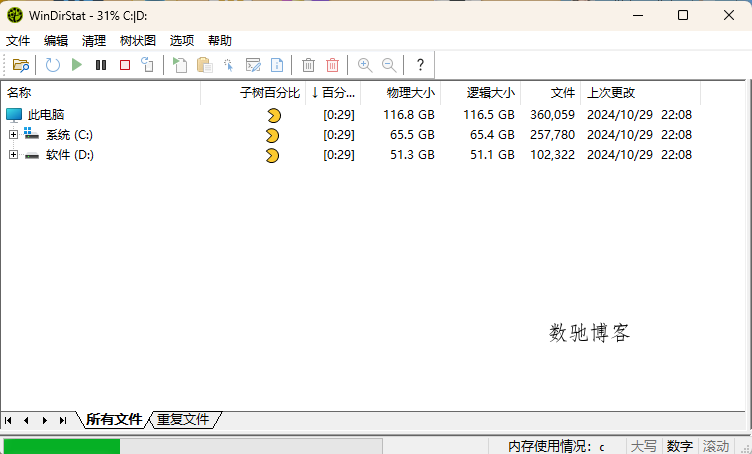Click the red trash permanent delete icon

[332, 65]
